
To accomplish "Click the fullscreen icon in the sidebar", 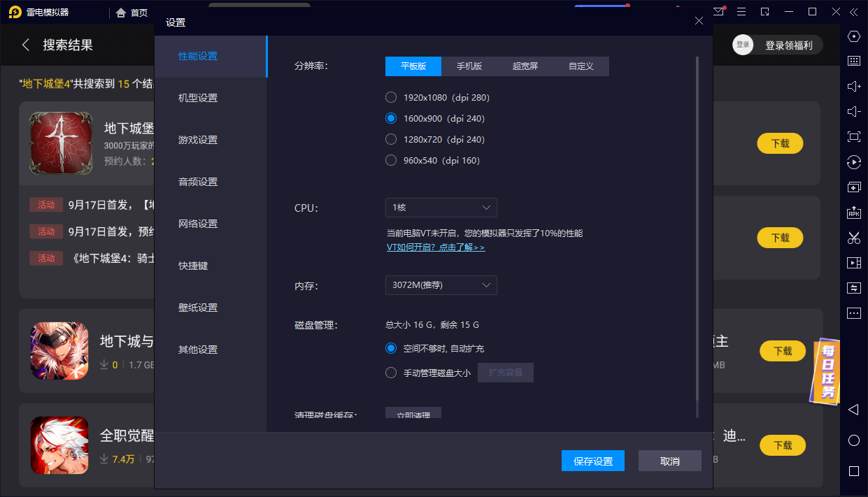I will click(853, 136).
